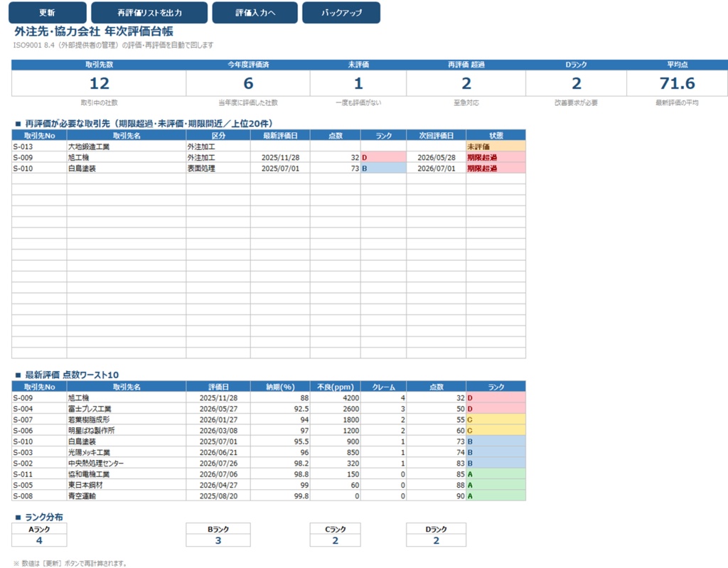
Task: Click the 次回評価日 column header
Action: [436, 135]
